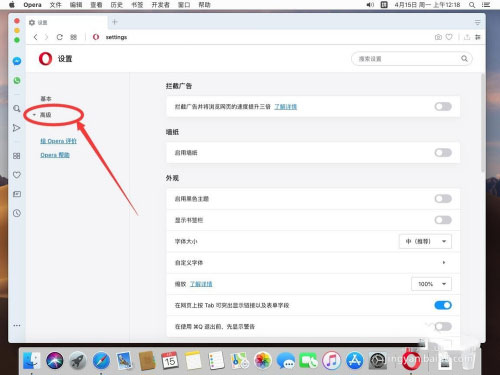
Task: Go back with the back arrow
Action: point(36,37)
